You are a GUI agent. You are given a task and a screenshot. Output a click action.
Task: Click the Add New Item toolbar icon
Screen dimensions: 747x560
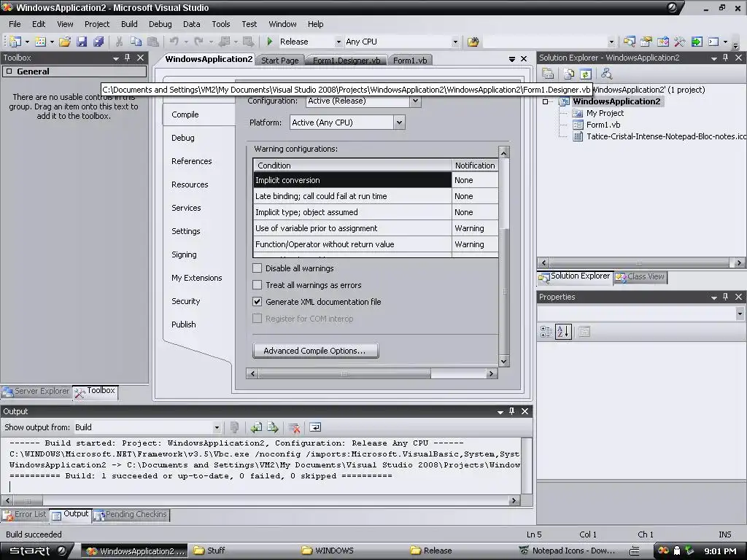41,42
